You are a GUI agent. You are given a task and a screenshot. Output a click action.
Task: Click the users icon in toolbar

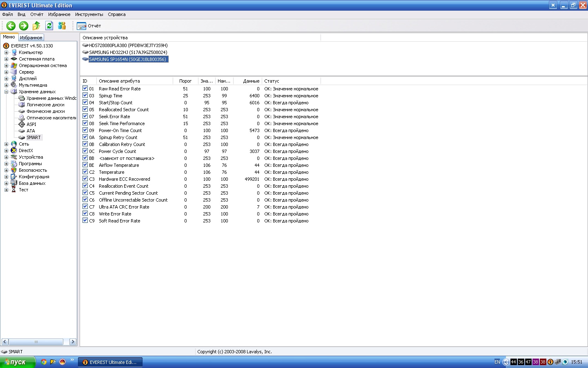62,26
